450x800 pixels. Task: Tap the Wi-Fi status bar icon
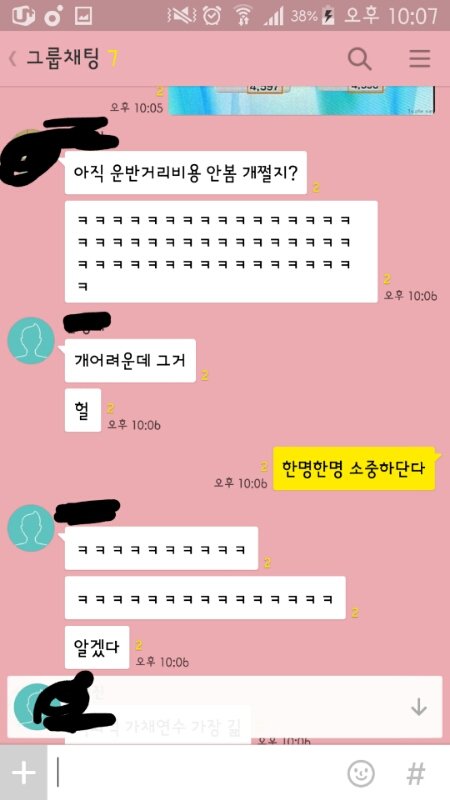coord(243,15)
